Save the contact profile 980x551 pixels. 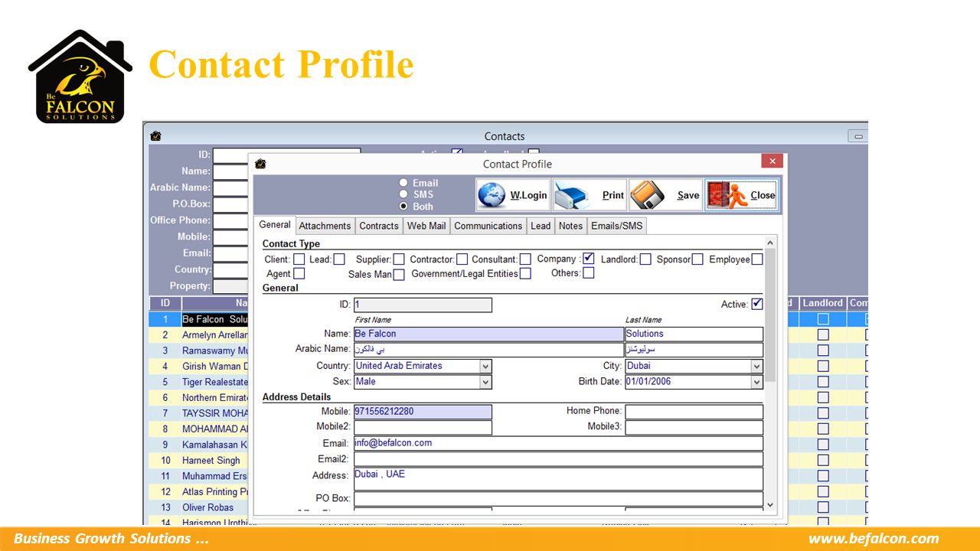point(665,195)
